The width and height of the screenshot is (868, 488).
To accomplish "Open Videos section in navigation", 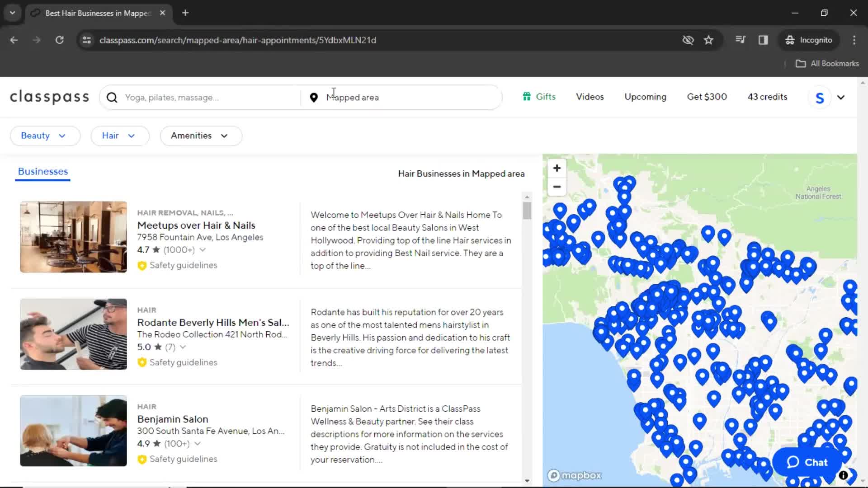I will (x=590, y=97).
